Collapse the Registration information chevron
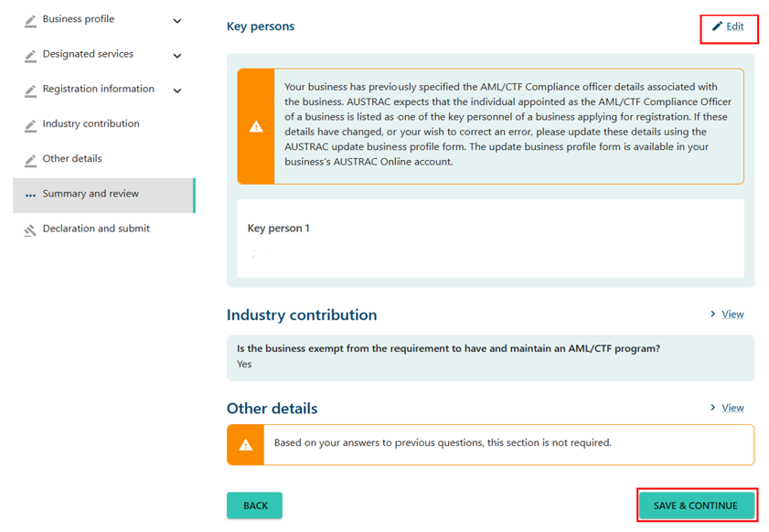This screenshot has height=532, width=769. click(x=176, y=90)
